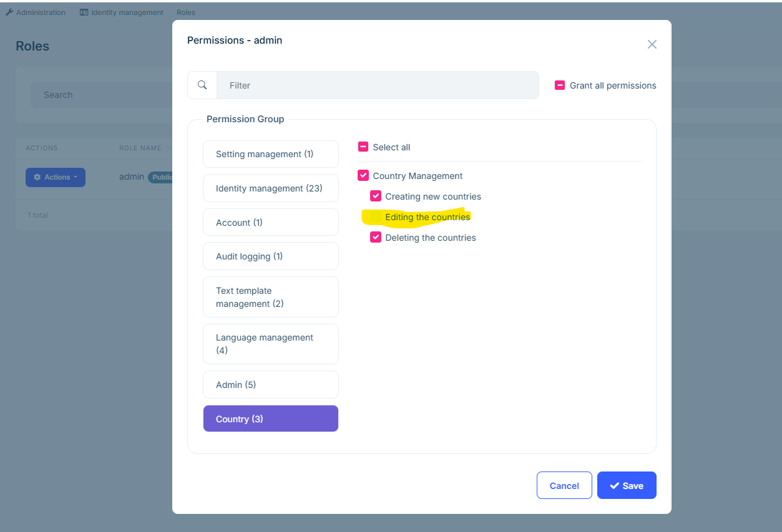Screen dimensions: 782x532
Task: Click the gear icon on Actions button
Action: [x=37, y=177]
